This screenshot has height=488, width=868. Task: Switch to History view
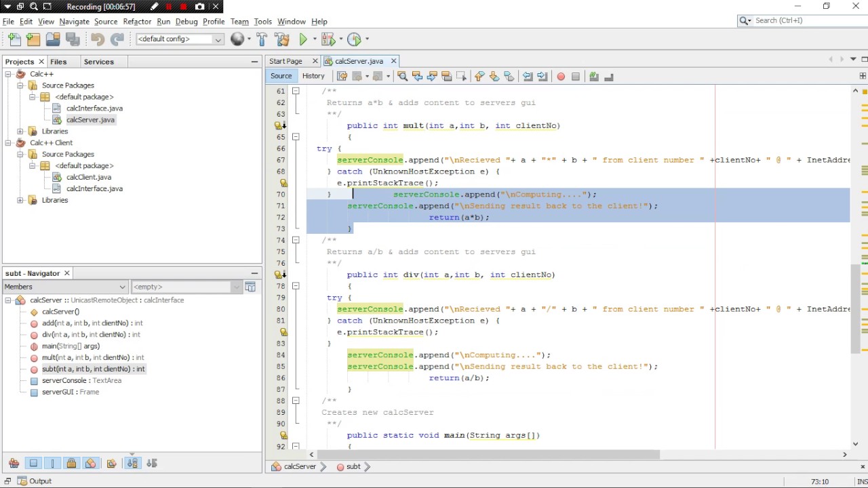pos(313,76)
